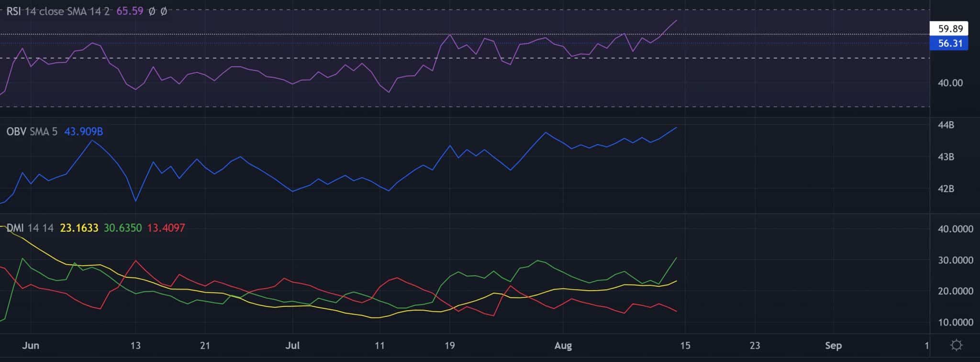980x362 pixels.
Task: Click the 11 date on time axis
Action: 379,345
